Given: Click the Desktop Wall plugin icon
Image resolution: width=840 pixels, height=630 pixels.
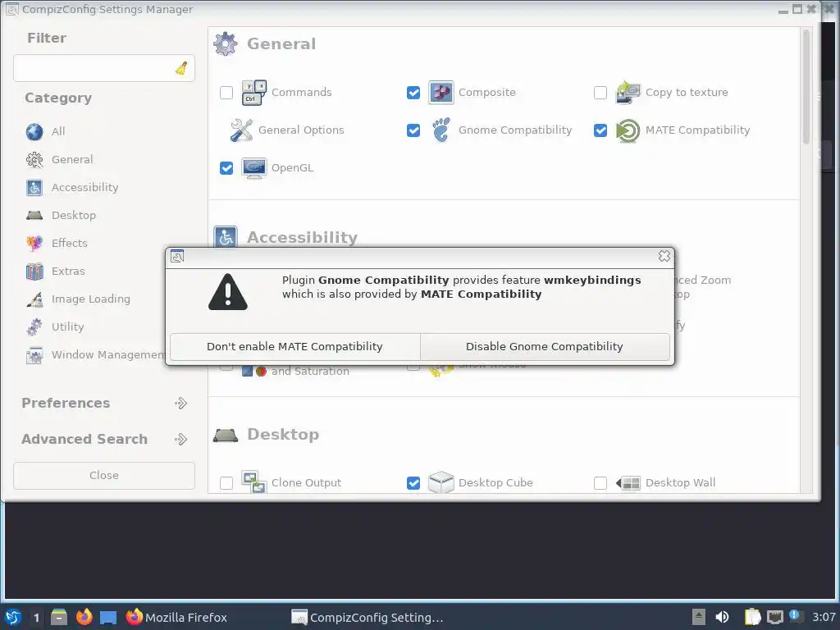Looking at the screenshot, I should (628, 482).
